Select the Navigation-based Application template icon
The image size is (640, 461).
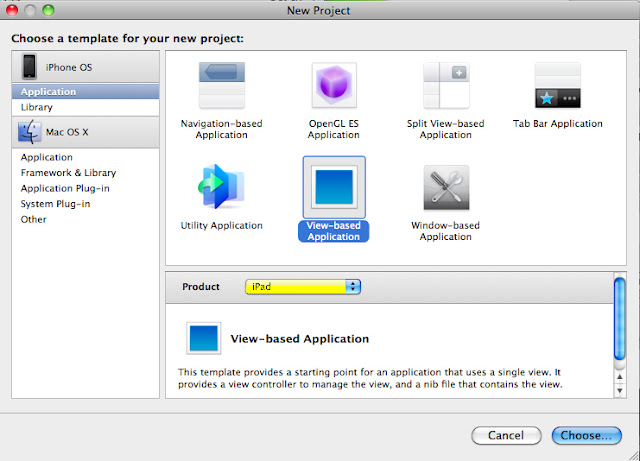click(x=222, y=85)
